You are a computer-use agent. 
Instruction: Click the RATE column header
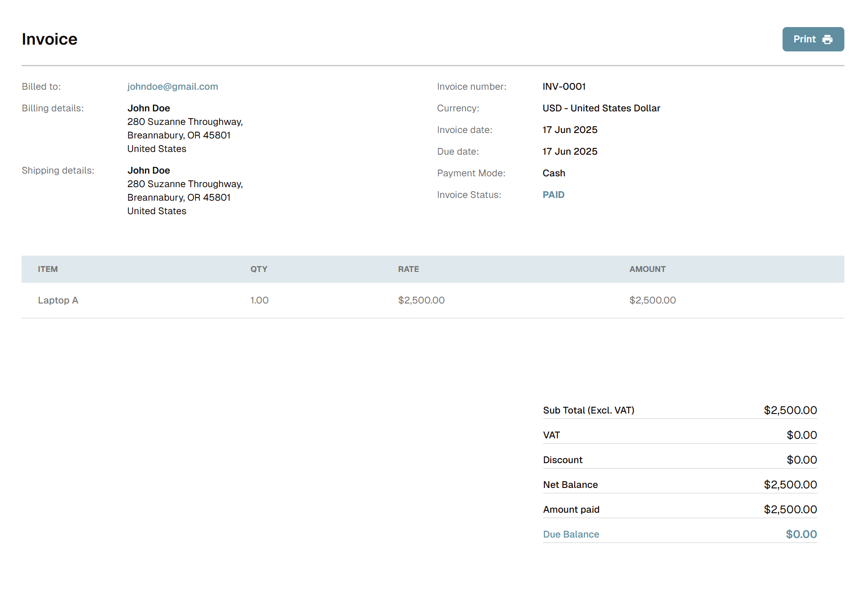pyautogui.click(x=408, y=269)
